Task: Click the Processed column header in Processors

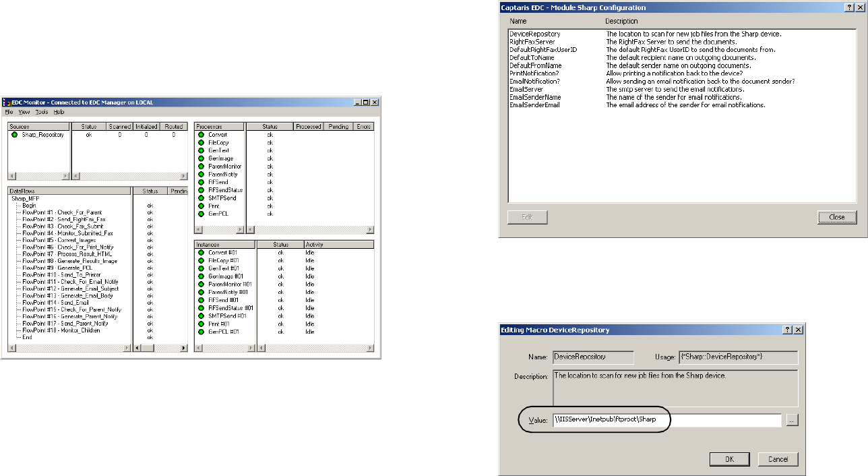Action: (308, 126)
